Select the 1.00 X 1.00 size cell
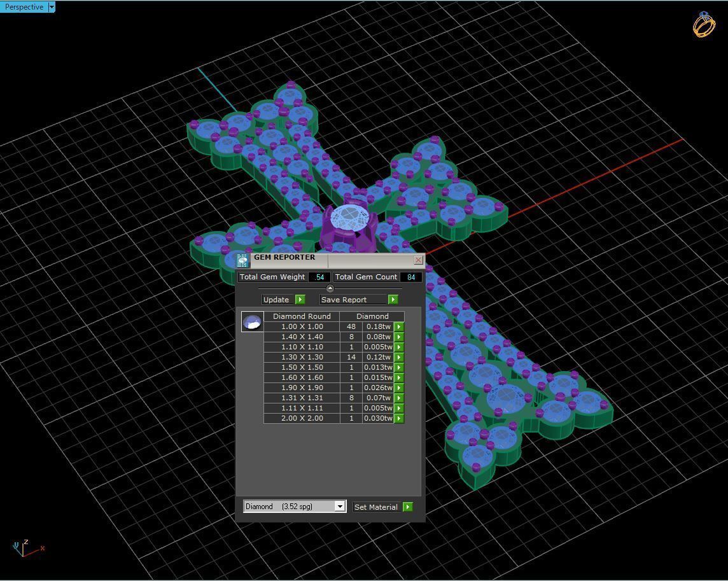Image resolution: width=728 pixels, height=581 pixels. point(302,326)
